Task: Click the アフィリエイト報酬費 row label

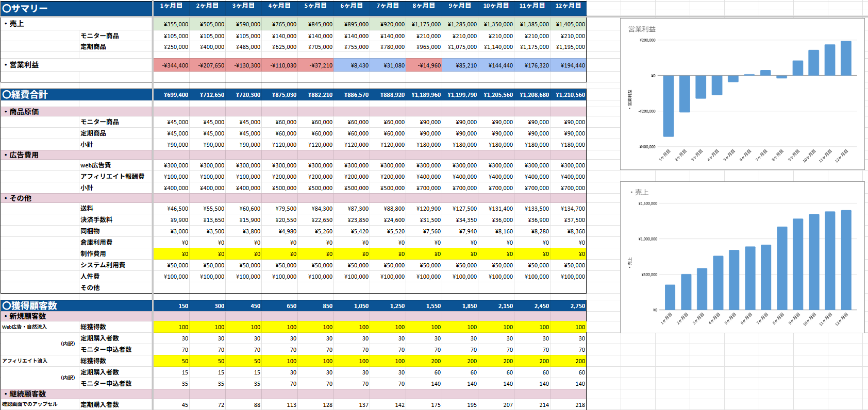Action: [x=112, y=177]
